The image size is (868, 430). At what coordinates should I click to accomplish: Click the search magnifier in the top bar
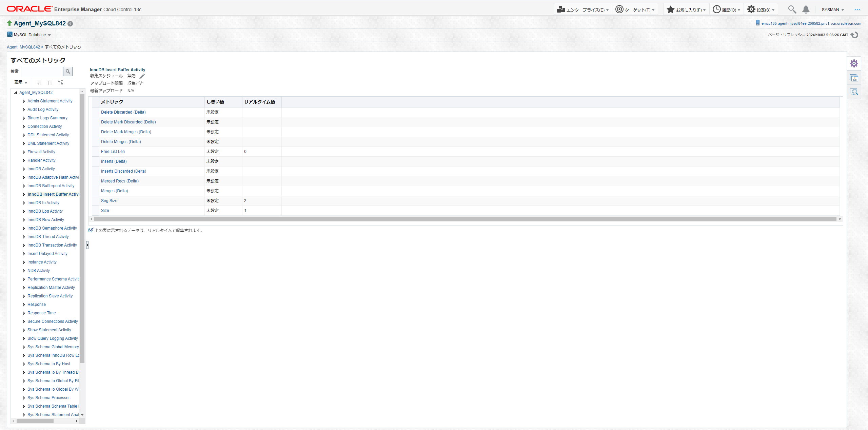[x=792, y=9]
